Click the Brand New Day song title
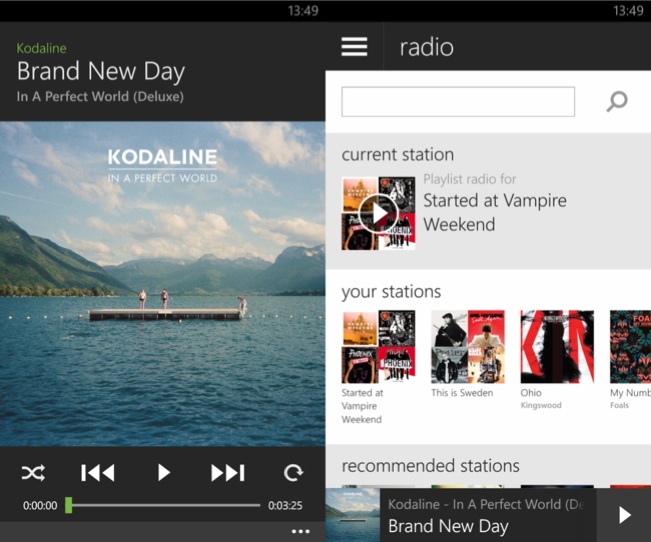 coord(101,71)
